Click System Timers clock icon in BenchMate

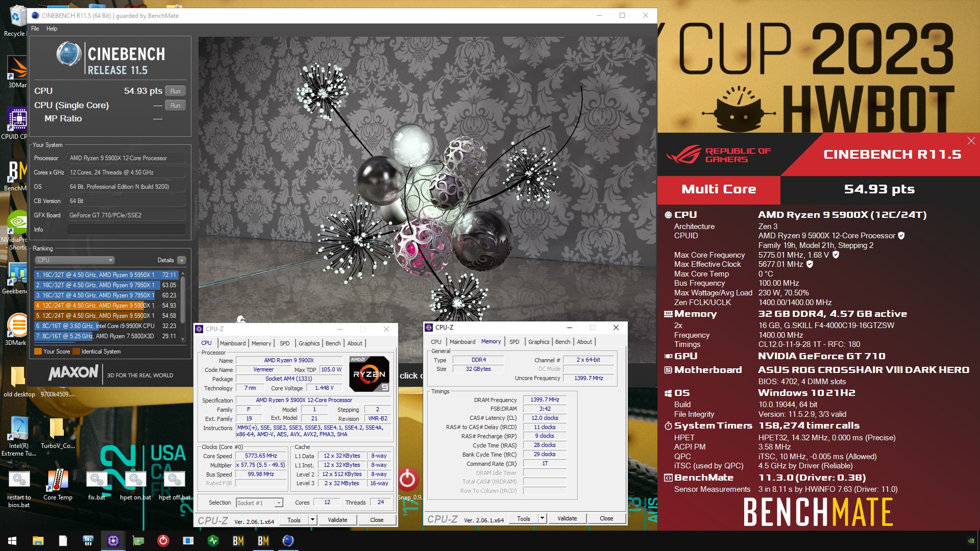(668, 425)
